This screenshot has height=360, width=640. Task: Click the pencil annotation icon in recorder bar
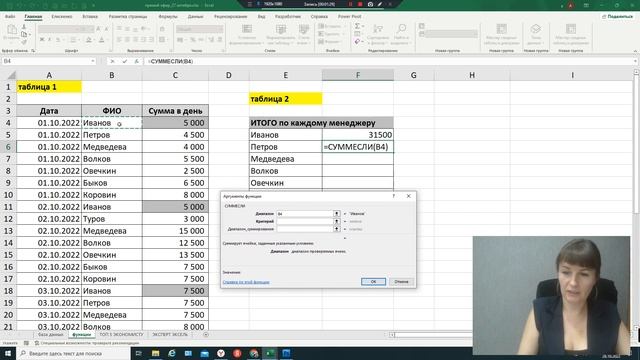380,4
